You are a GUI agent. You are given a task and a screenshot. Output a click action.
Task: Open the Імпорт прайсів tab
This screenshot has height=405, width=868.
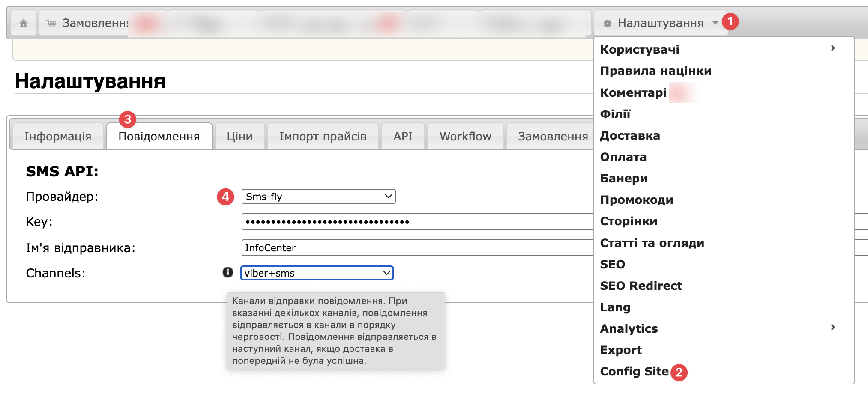(323, 137)
